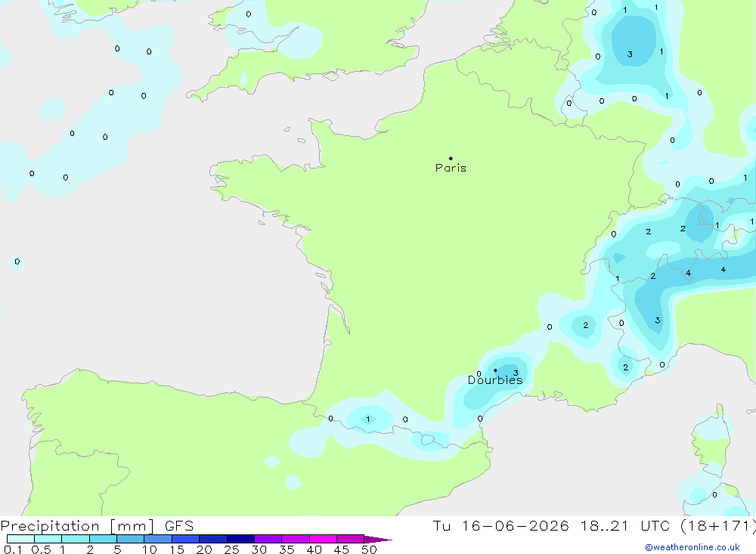
Task: Click the '25' legend scale label
Action: click(x=231, y=549)
